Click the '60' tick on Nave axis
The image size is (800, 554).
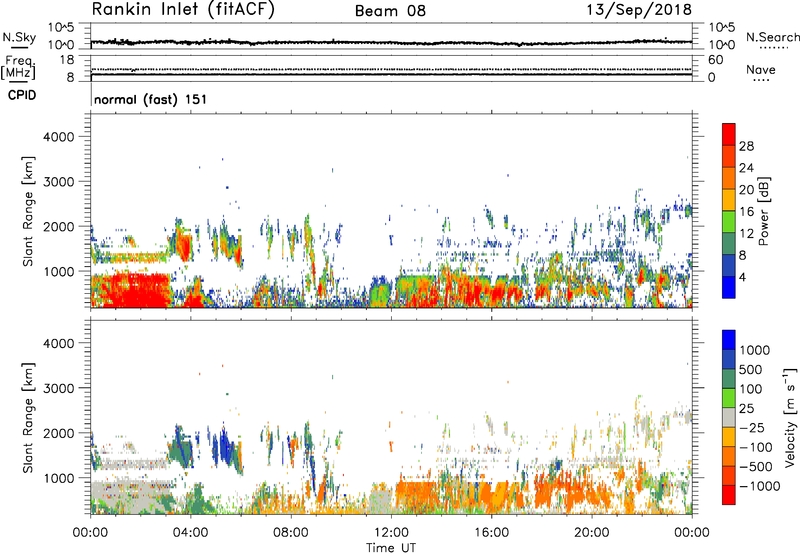coord(715,60)
